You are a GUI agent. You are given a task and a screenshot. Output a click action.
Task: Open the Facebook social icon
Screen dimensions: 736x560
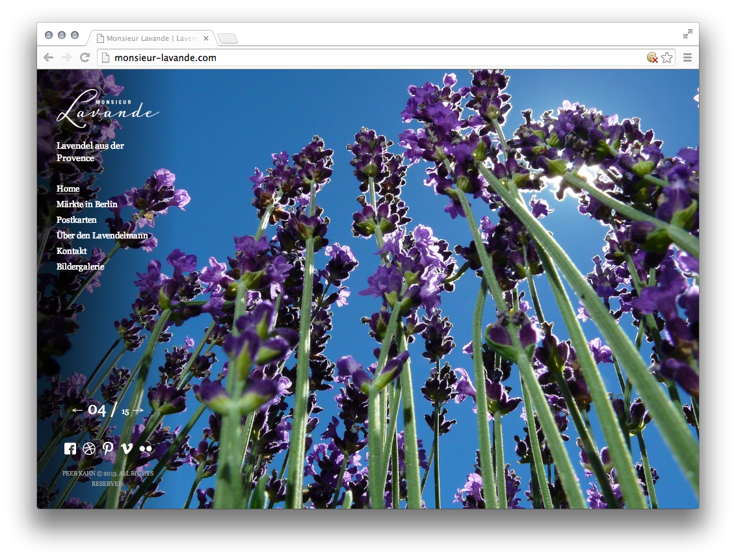click(x=70, y=448)
